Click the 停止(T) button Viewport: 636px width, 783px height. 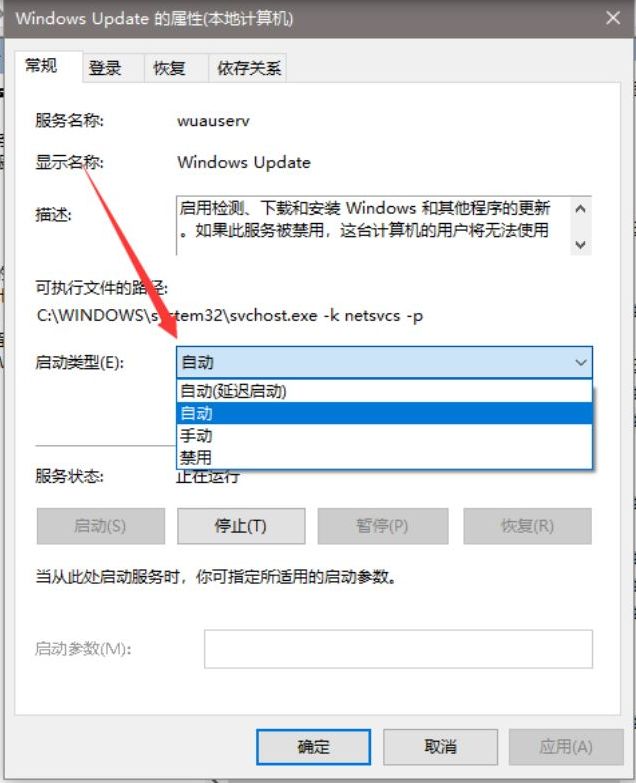pyautogui.click(x=241, y=526)
